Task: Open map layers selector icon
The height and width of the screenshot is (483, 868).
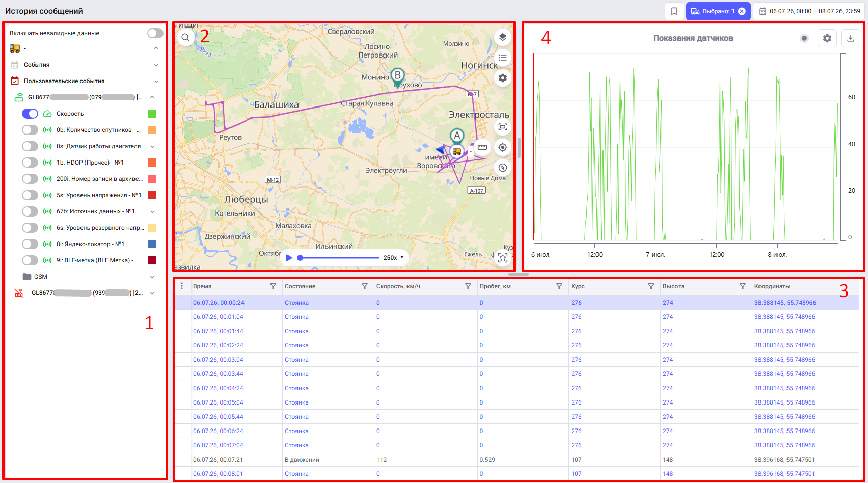Action: click(503, 37)
